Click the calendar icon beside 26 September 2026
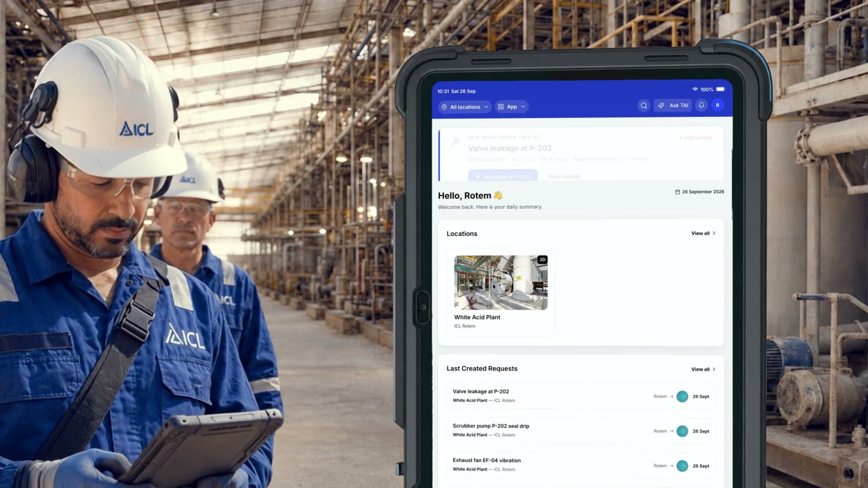The width and height of the screenshot is (868, 488). point(677,192)
